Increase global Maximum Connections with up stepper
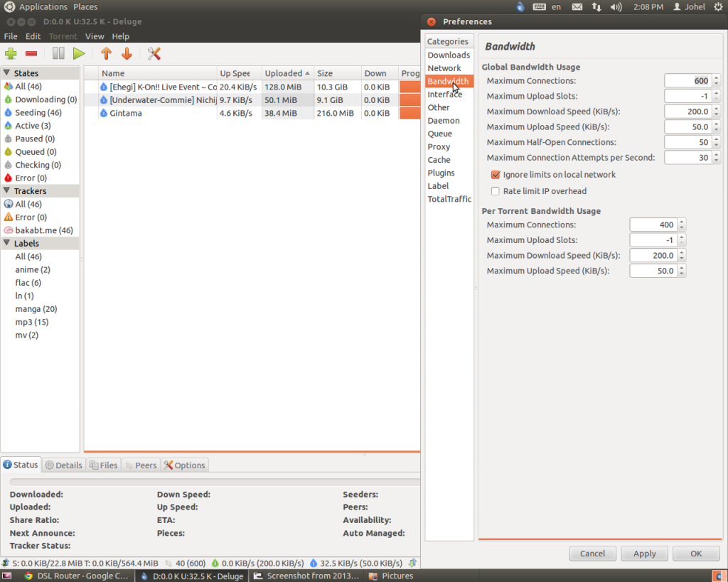 pyautogui.click(x=716, y=78)
